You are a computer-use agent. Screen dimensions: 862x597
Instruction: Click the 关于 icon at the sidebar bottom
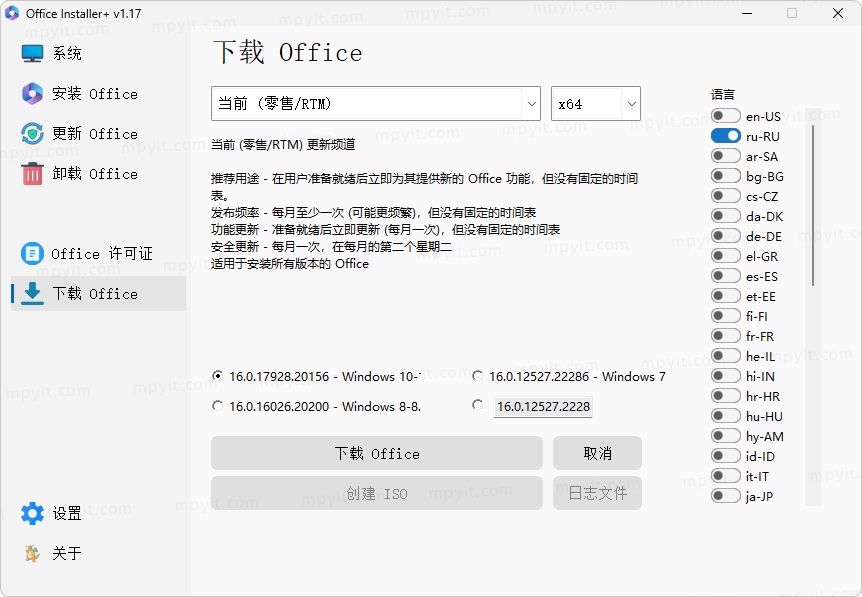(x=32, y=553)
